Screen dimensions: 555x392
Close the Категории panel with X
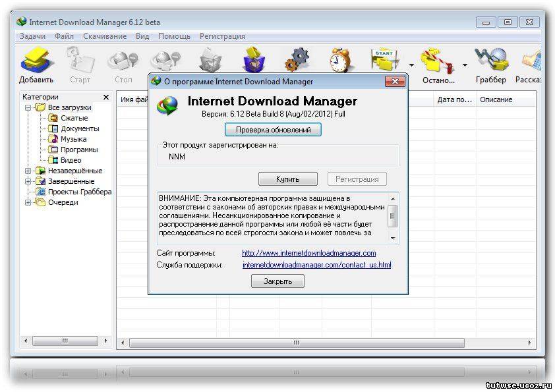(x=107, y=98)
